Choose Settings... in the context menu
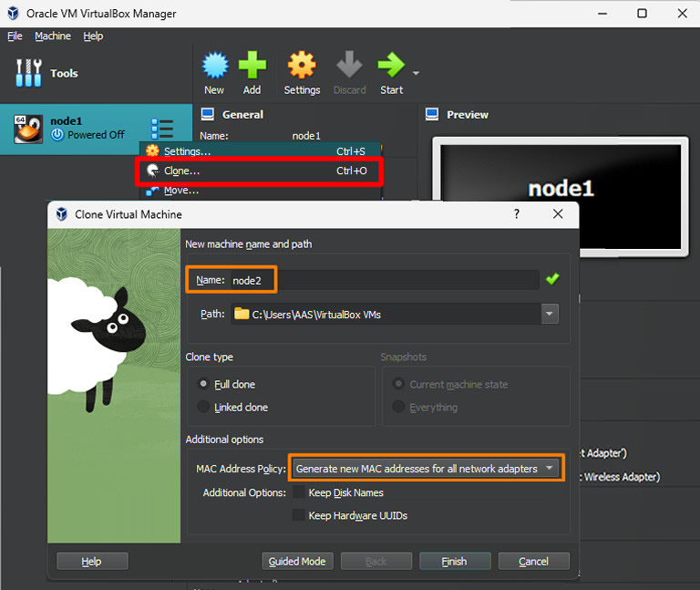 261,151
